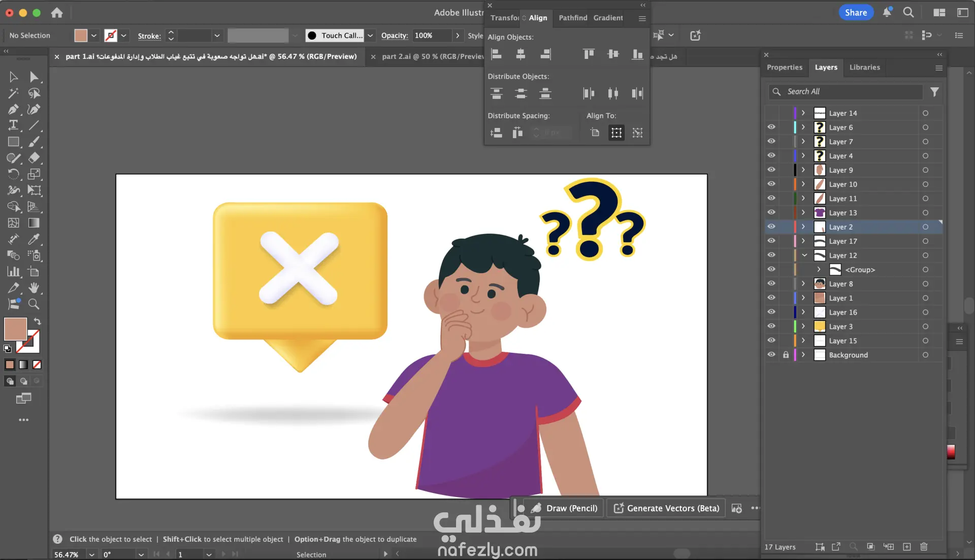Switch to the Properties tab
The width and height of the screenshot is (975, 560).
click(784, 67)
